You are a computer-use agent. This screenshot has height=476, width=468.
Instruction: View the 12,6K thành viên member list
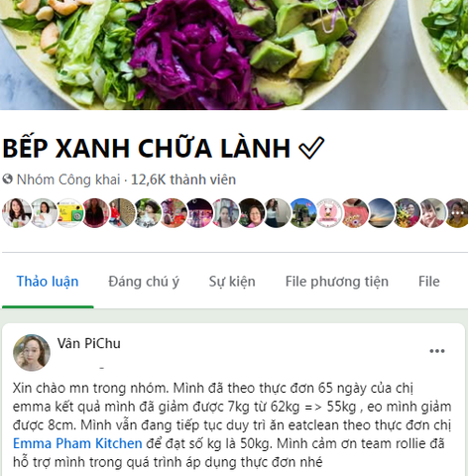click(x=183, y=179)
